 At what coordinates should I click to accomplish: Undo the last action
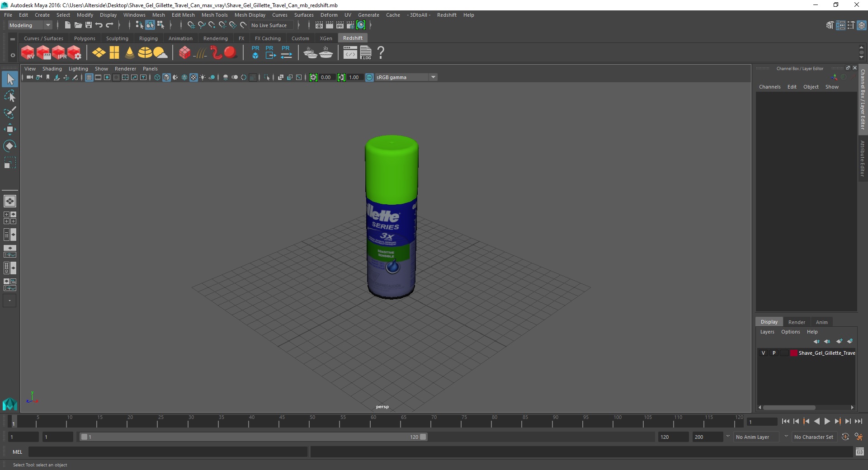pyautogui.click(x=99, y=25)
